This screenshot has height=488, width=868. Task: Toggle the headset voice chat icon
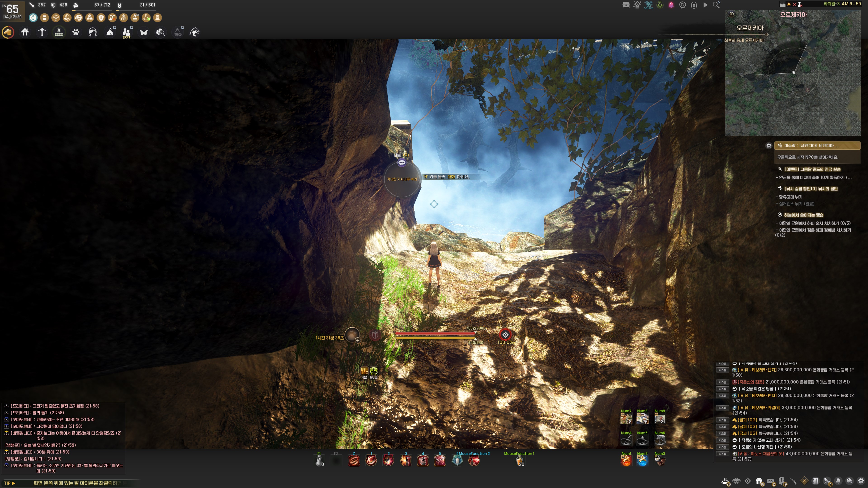694,5
